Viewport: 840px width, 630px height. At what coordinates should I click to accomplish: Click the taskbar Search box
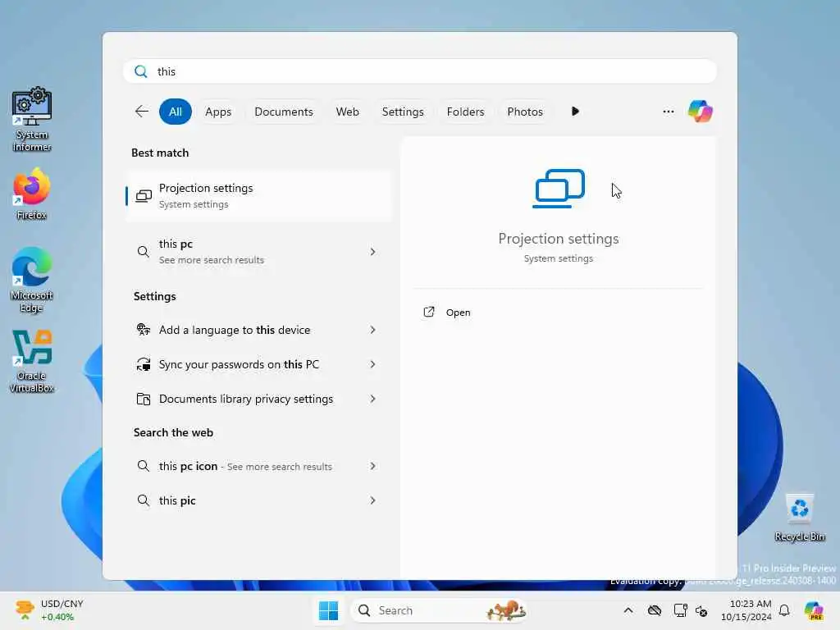(x=439, y=610)
